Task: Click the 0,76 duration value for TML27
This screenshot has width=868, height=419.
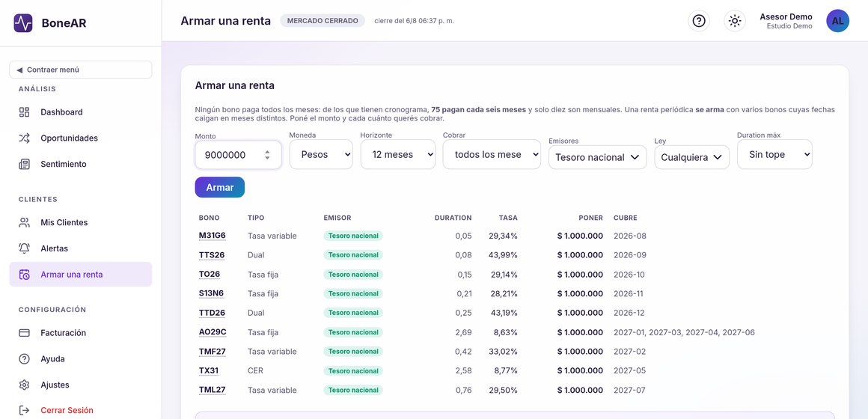Action: click(x=463, y=391)
